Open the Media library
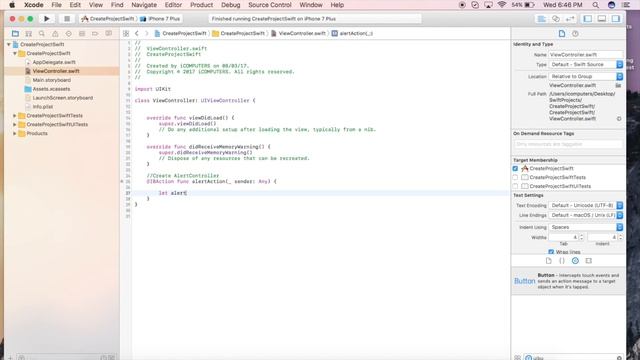The image size is (640, 360). pyautogui.click(x=589, y=261)
